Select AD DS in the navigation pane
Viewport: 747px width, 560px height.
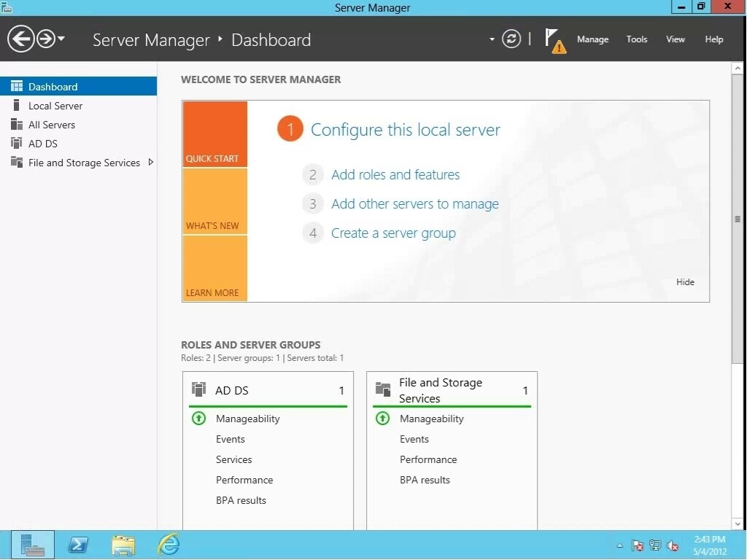click(44, 143)
